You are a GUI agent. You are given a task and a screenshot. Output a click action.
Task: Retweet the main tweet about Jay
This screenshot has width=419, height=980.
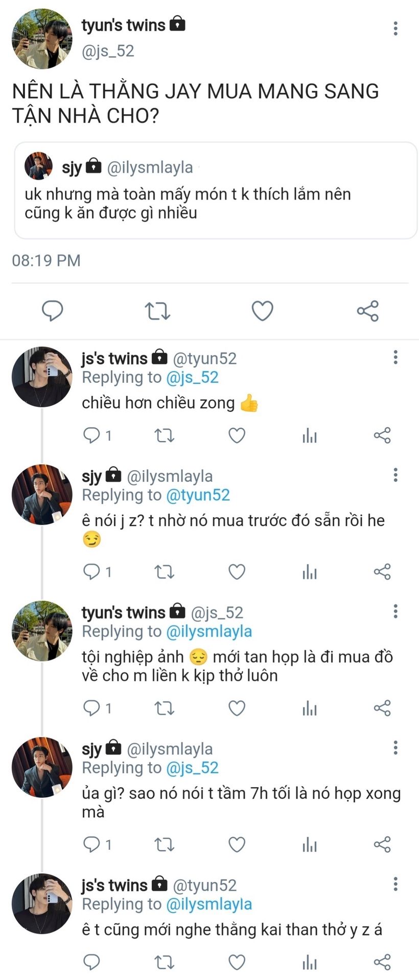[x=157, y=310]
